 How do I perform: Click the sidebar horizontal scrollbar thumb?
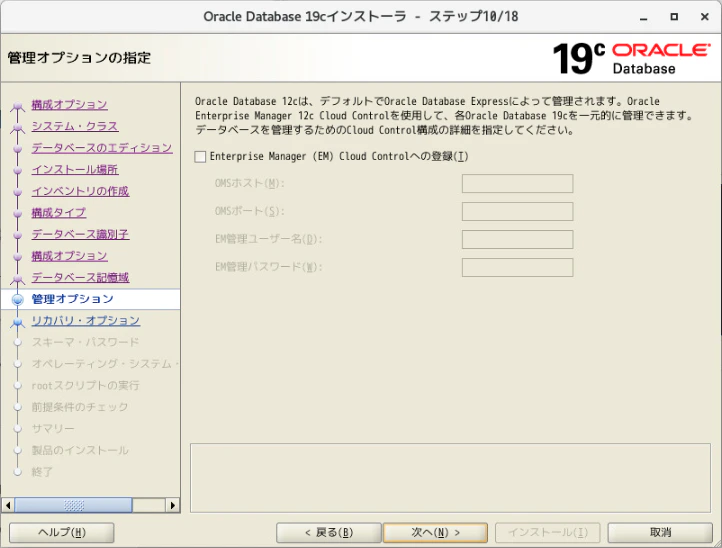[x=73, y=505]
